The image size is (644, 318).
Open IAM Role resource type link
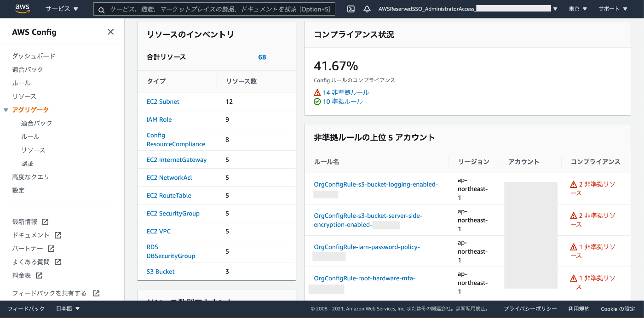click(159, 119)
